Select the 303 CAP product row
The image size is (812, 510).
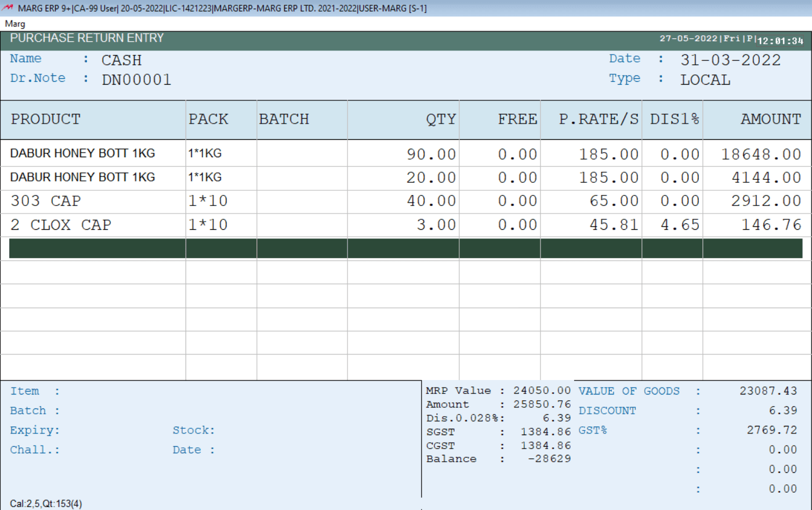coord(406,201)
